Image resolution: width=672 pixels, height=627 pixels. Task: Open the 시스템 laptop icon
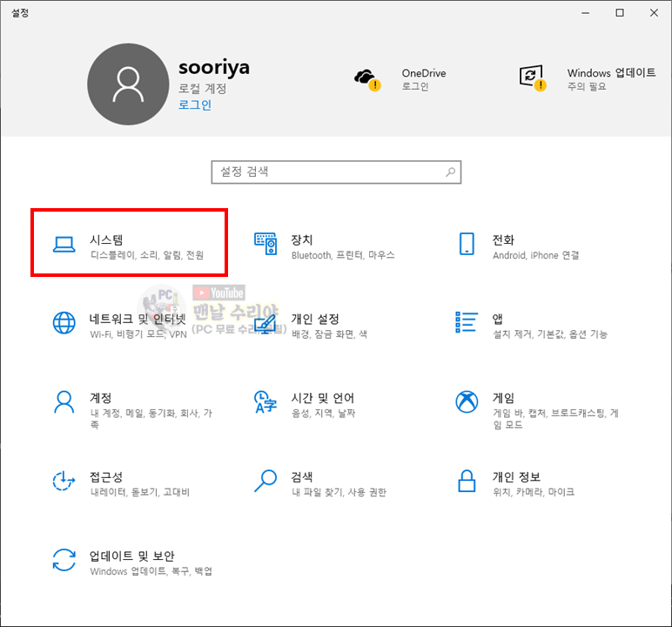click(x=64, y=245)
